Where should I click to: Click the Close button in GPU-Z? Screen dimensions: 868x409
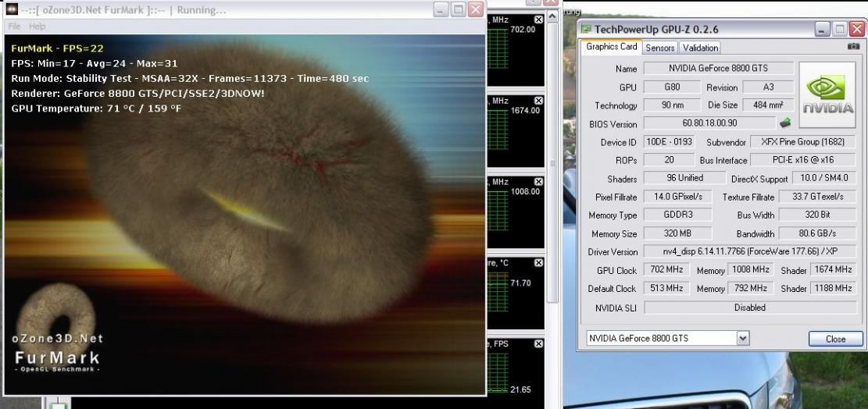[x=835, y=339]
